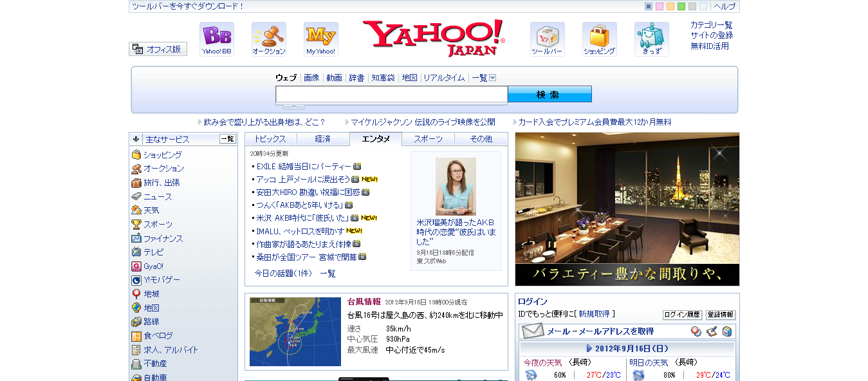The width and height of the screenshot is (868, 381).
Task: Open the きっず robot icon
Action: click(x=652, y=39)
